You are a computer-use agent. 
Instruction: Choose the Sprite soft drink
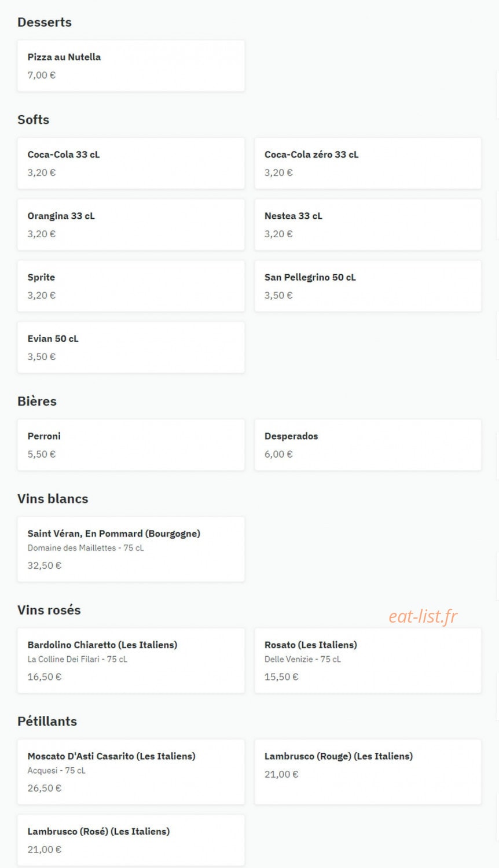tap(131, 286)
